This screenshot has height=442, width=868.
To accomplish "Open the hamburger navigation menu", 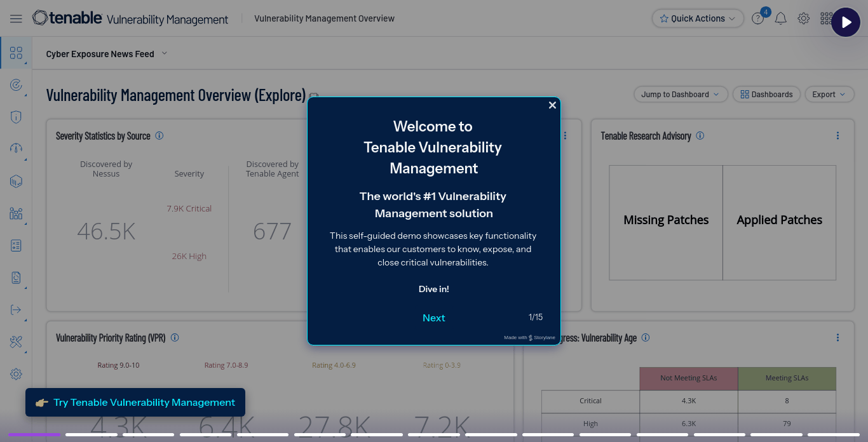I will point(16,18).
